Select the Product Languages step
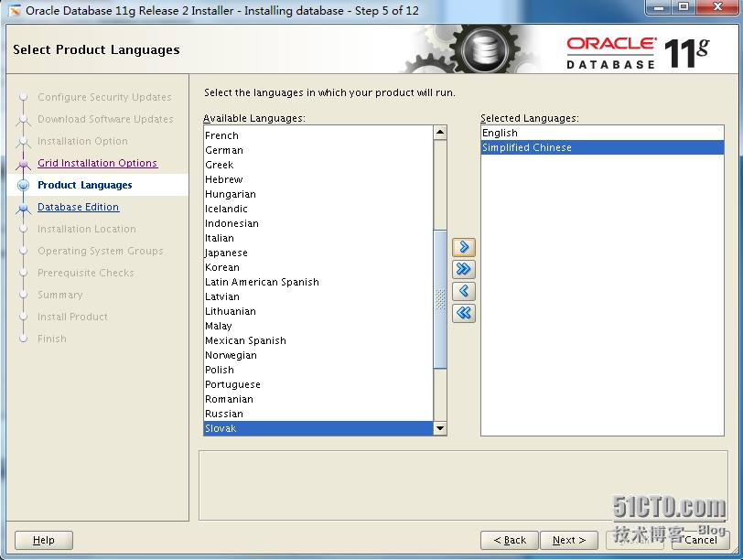Screen dimensions: 743x560 tap(85, 185)
